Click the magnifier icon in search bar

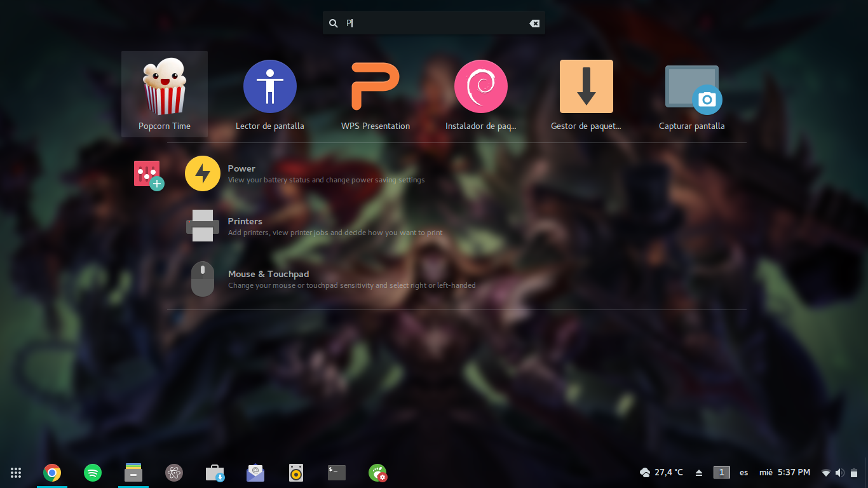(x=334, y=24)
